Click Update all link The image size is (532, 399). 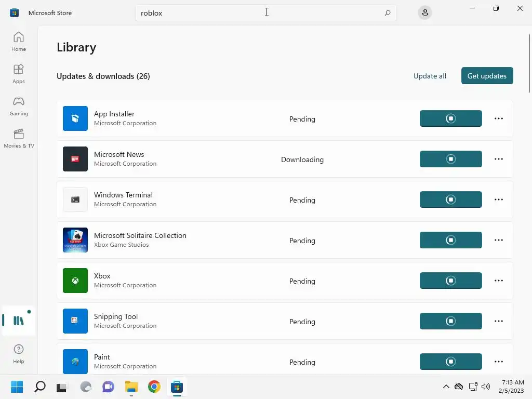click(430, 76)
